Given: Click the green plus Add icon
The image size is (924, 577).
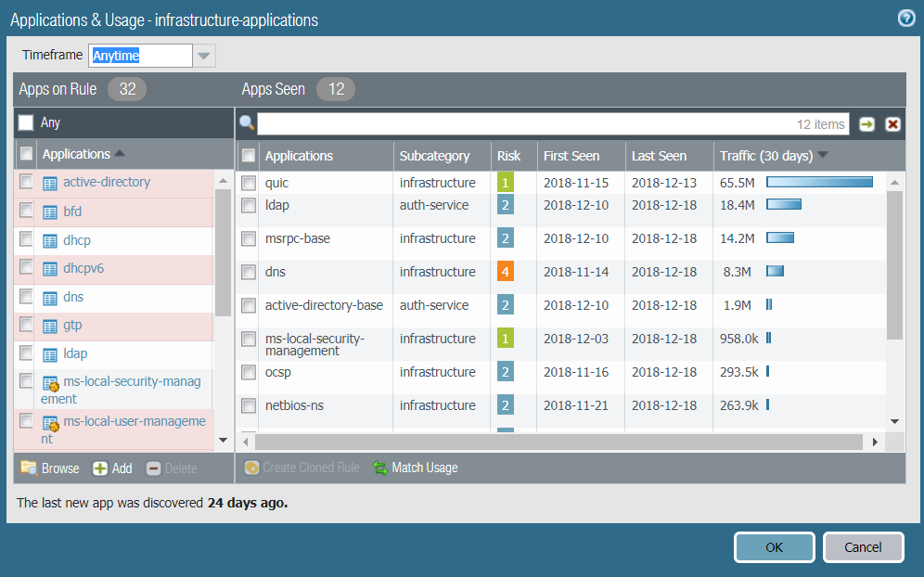Looking at the screenshot, I should tap(100, 468).
